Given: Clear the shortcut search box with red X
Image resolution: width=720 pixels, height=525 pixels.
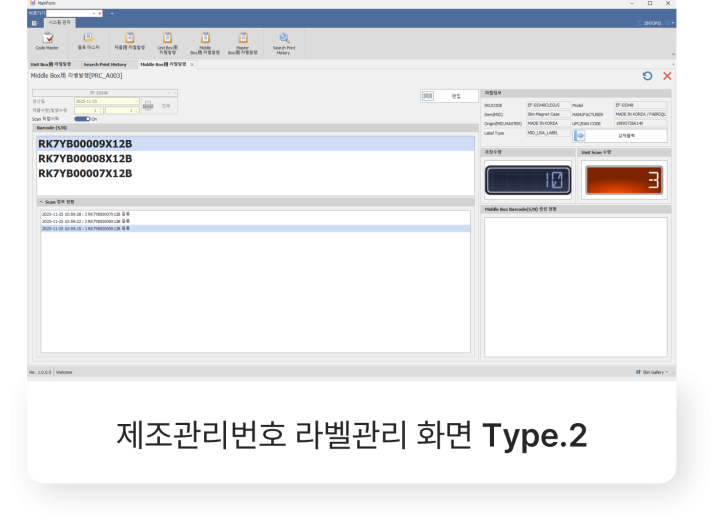Looking at the screenshot, I should [x=100, y=13].
